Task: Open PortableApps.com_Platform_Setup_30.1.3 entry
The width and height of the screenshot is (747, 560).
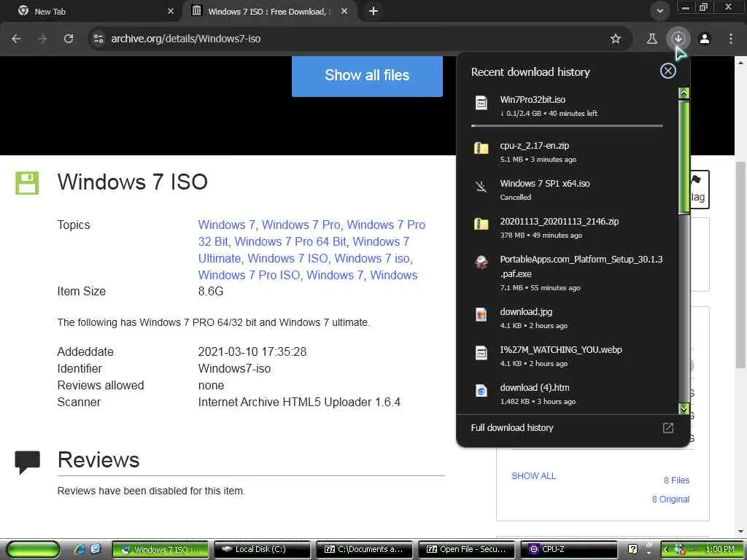Action: (x=567, y=273)
